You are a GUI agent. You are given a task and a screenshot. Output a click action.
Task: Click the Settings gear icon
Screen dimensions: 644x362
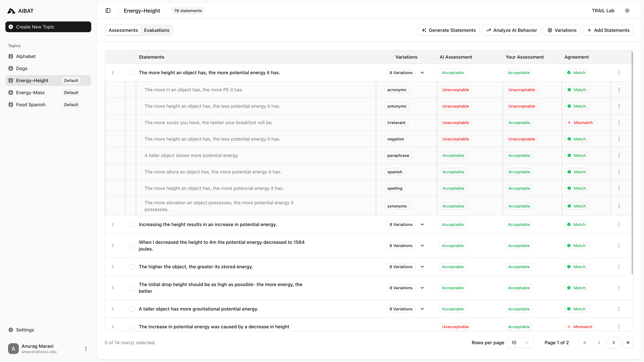11,330
